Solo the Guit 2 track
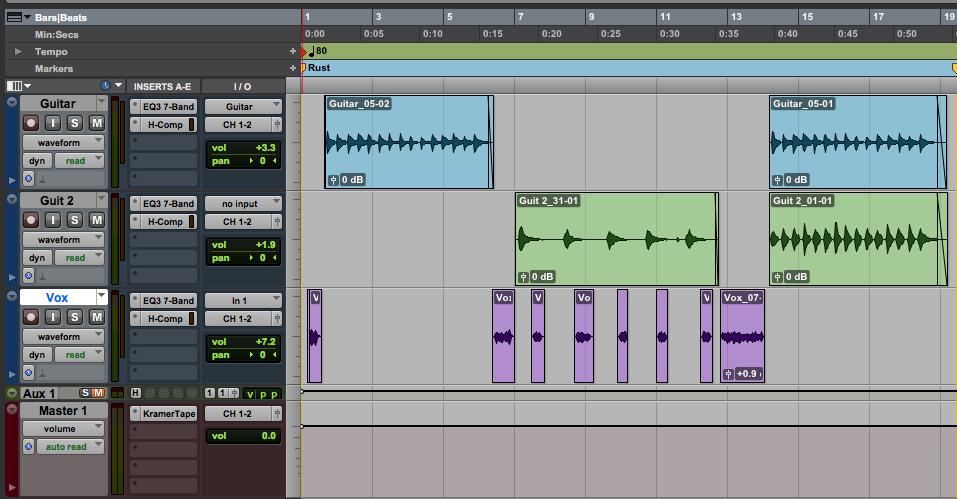 [x=74, y=220]
